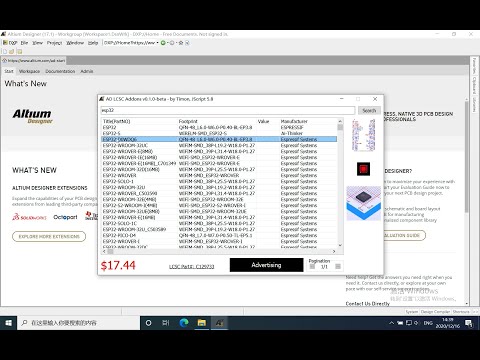Viewport: 480px width, 360px height.
Task: Open the 3D chip photo thumbnail
Action: coord(363,203)
